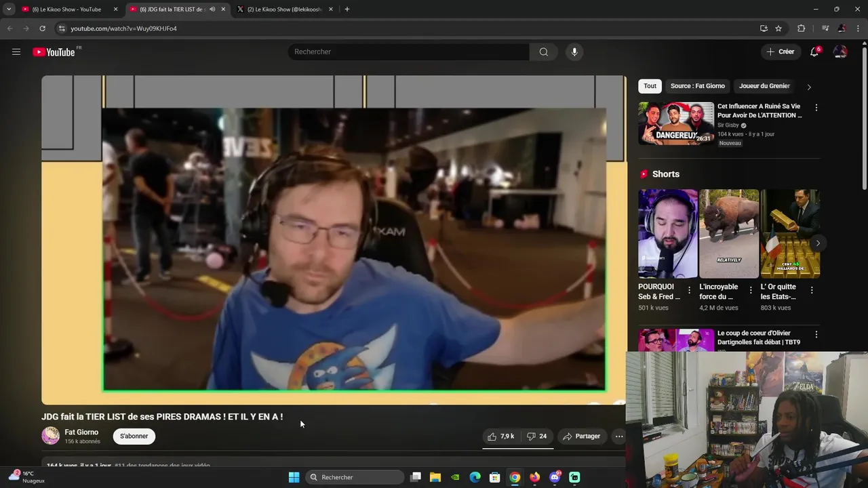Open the L'incroyable force du short
The width and height of the screenshot is (868, 488).
pos(729,234)
